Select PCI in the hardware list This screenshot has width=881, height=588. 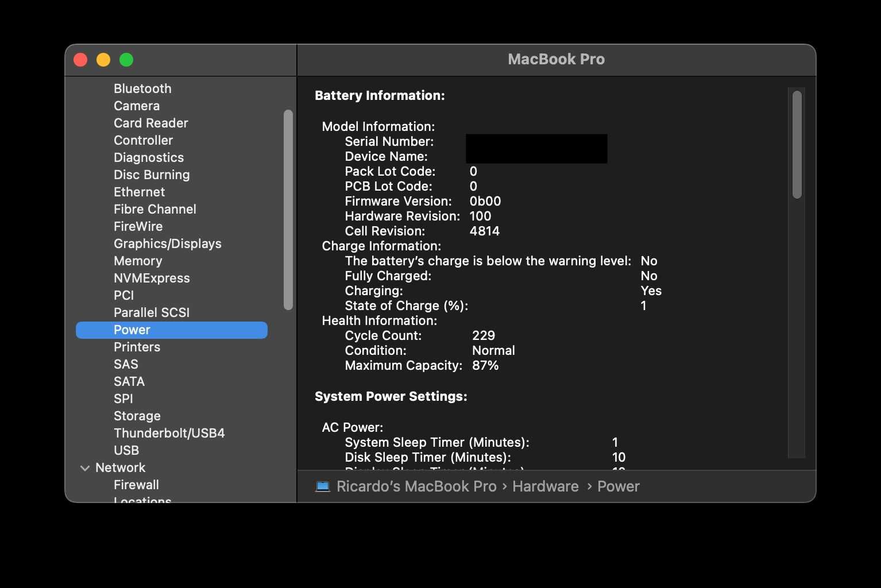(123, 295)
